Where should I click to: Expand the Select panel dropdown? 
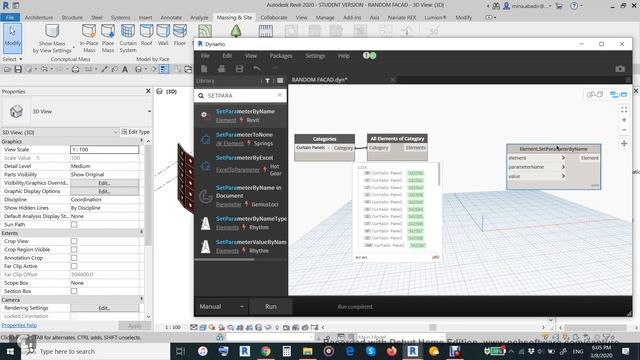pos(13,59)
